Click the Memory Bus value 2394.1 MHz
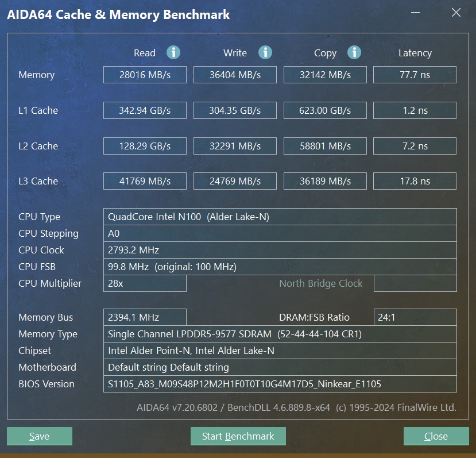Screen dimensions: 476x458 point(145,317)
